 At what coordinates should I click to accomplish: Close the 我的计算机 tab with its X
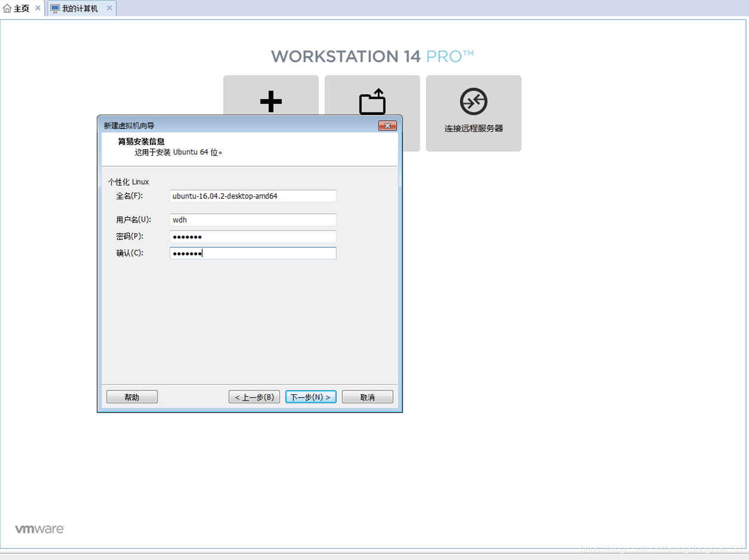109,8
